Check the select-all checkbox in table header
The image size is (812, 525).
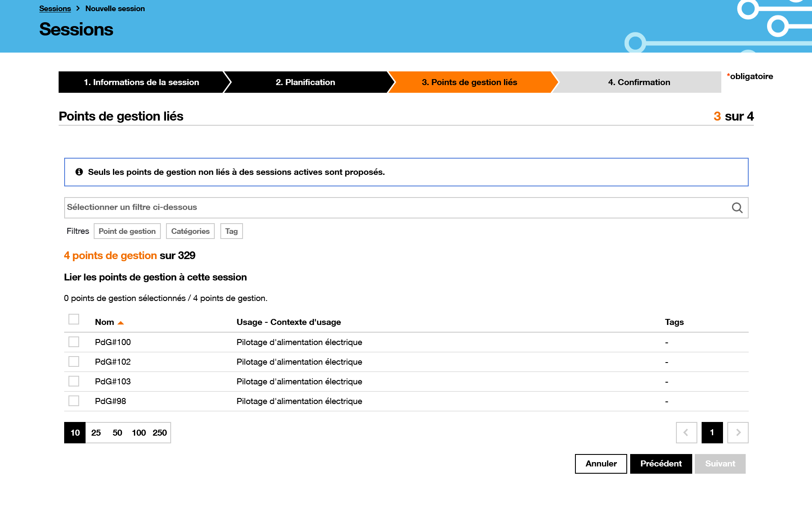(x=74, y=319)
